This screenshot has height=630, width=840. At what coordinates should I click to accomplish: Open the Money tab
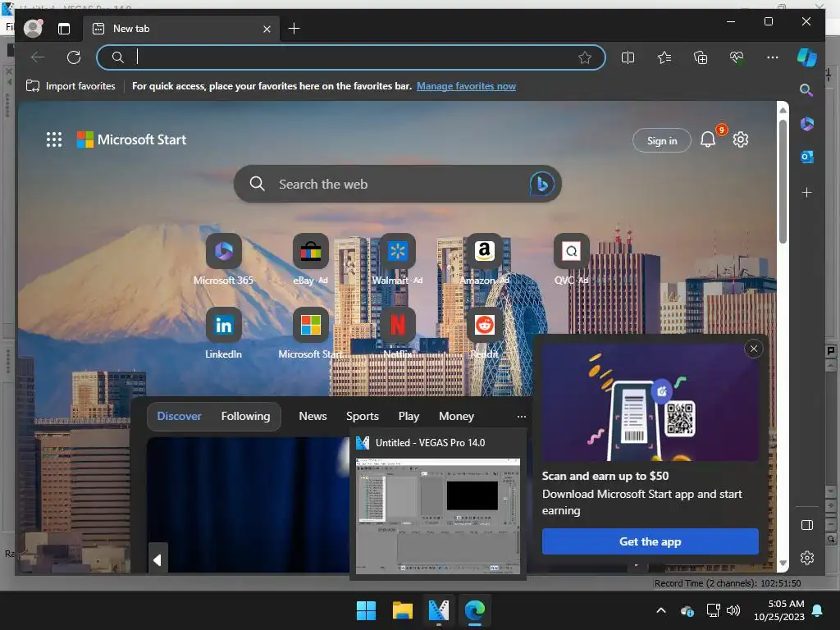pyautogui.click(x=456, y=416)
